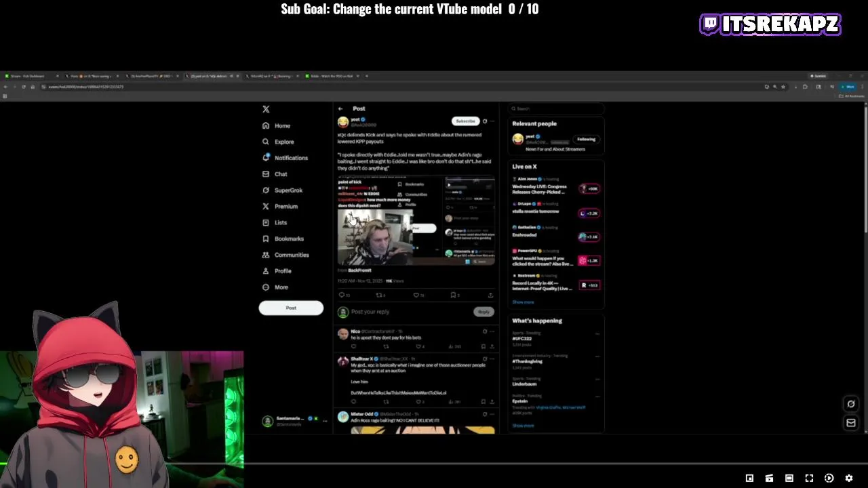Bookmark this page with the star icon
This screenshot has height=488, width=868.
783,87
